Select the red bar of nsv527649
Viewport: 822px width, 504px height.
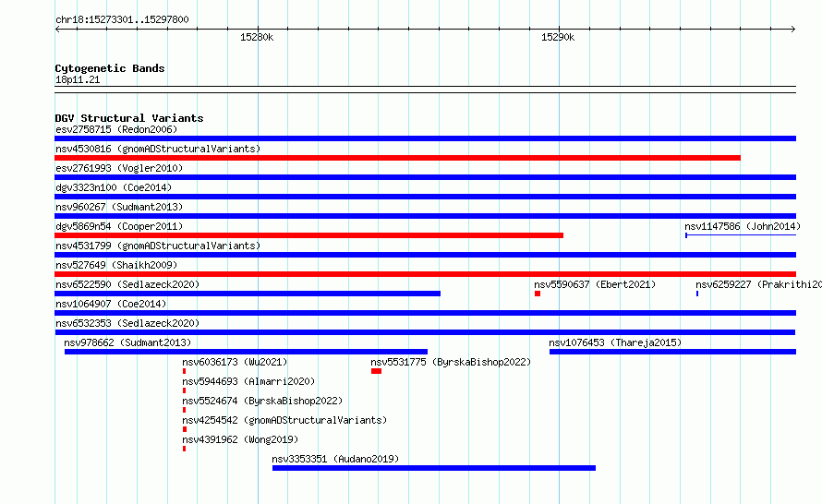425,274
